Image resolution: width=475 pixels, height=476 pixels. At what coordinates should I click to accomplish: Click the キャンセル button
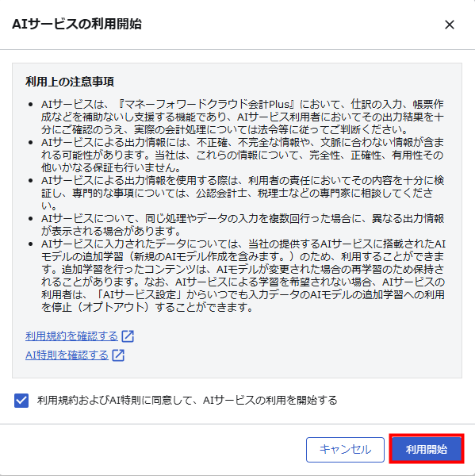pyautogui.click(x=345, y=450)
